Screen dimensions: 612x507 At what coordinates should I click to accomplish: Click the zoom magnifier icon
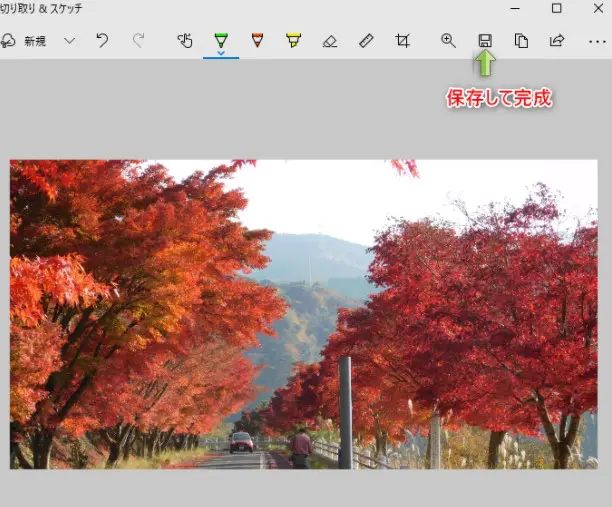click(448, 41)
